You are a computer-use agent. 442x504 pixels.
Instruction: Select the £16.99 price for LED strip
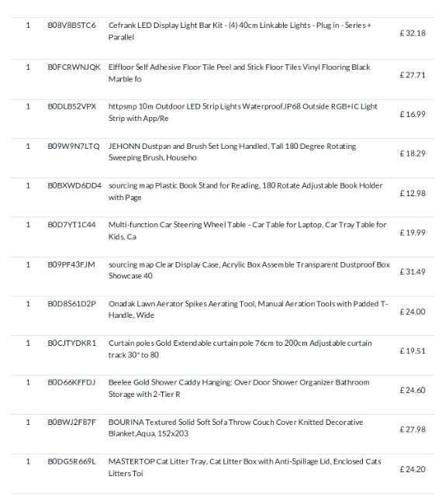pos(413,114)
